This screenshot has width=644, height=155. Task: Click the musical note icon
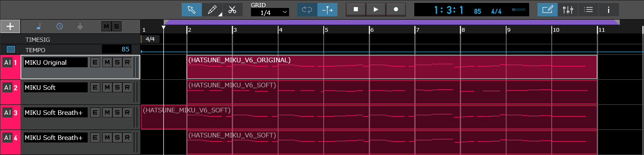point(39,27)
